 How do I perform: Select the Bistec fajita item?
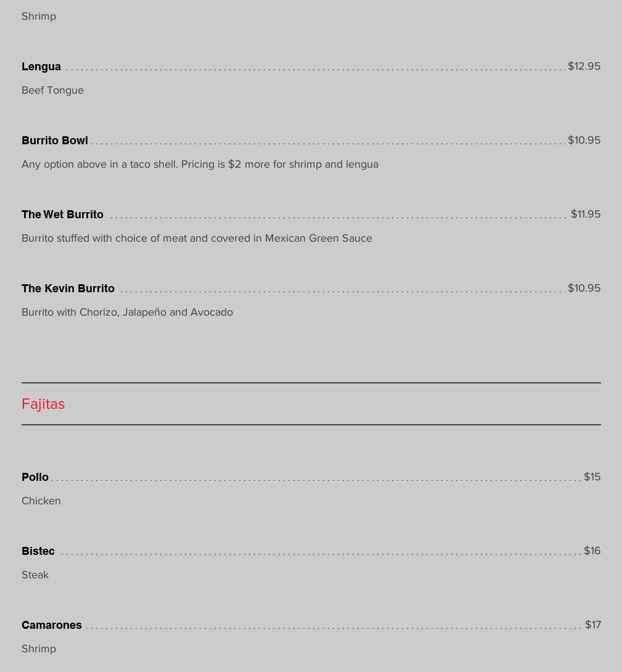point(38,551)
